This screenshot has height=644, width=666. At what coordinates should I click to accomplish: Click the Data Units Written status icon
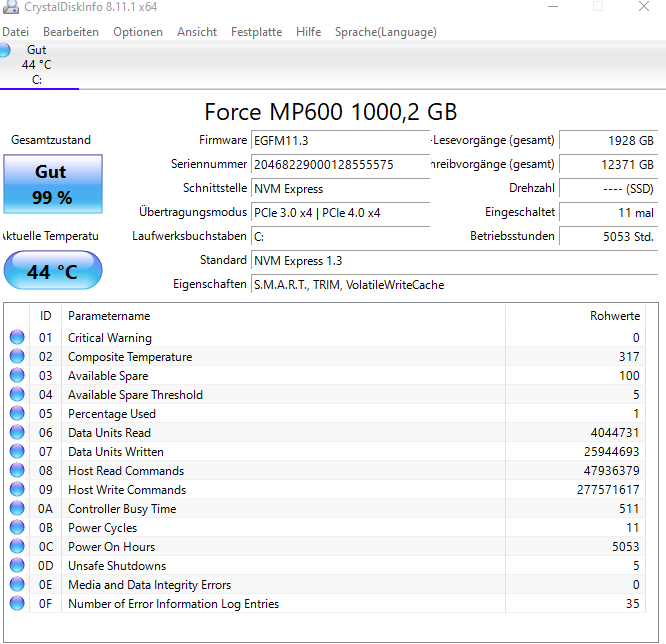tap(17, 452)
